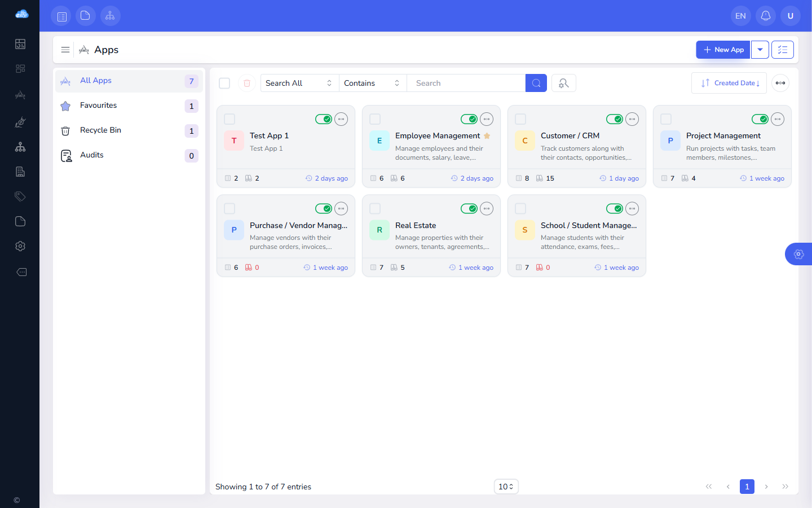Sort by Created Date button

pyautogui.click(x=729, y=83)
